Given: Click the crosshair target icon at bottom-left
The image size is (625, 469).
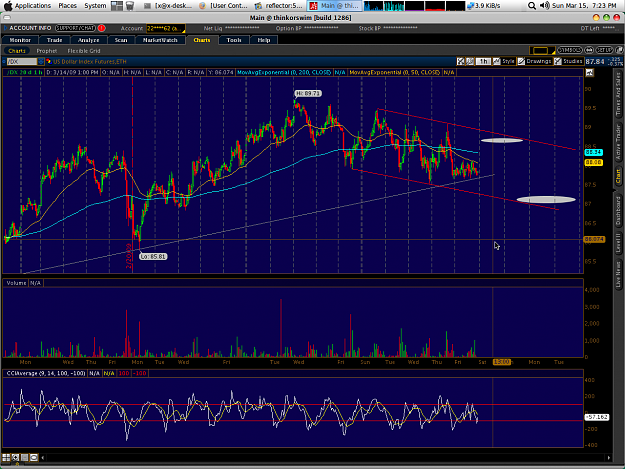Looking at the screenshot, I should (15, 457).
